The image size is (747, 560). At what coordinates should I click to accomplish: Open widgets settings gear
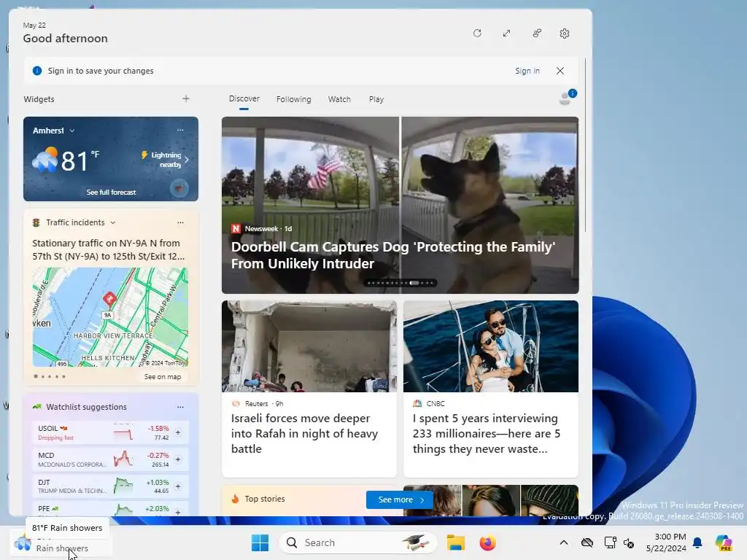tap(565, 34)
